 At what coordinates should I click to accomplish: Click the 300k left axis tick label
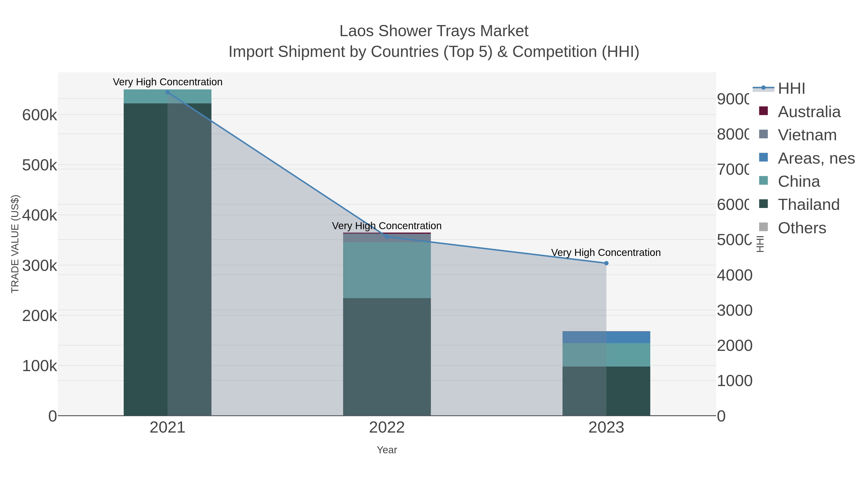[40, 266]
